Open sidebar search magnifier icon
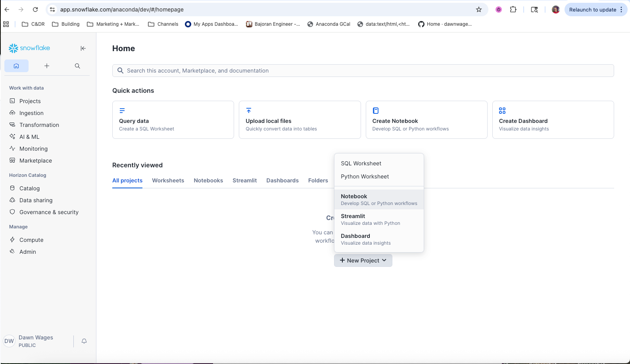 (77, 66)
